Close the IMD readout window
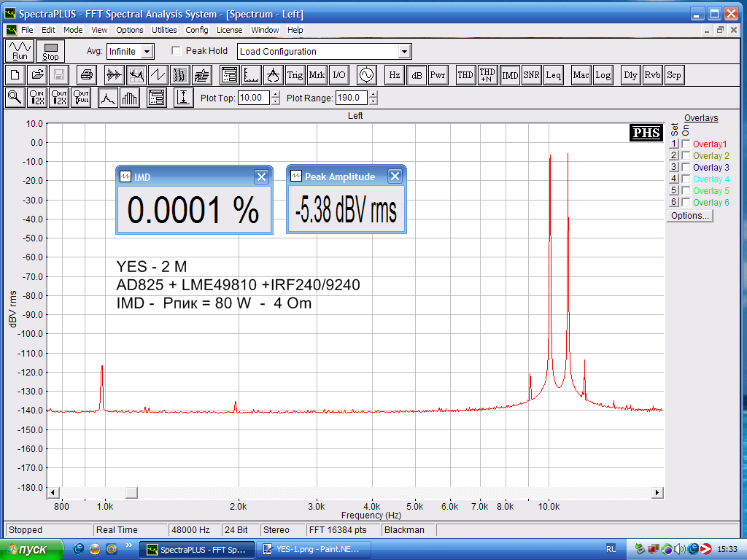 pyautogui.click(x=261, y=176)
